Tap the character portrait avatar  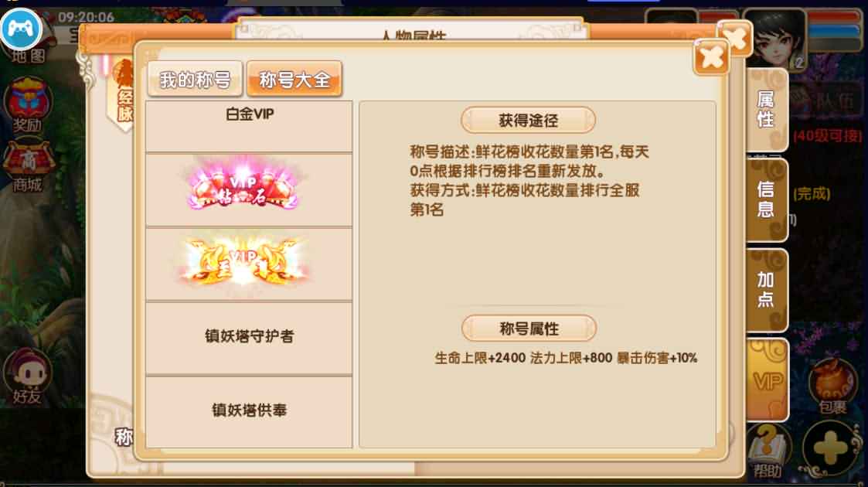tap(775, 39)
